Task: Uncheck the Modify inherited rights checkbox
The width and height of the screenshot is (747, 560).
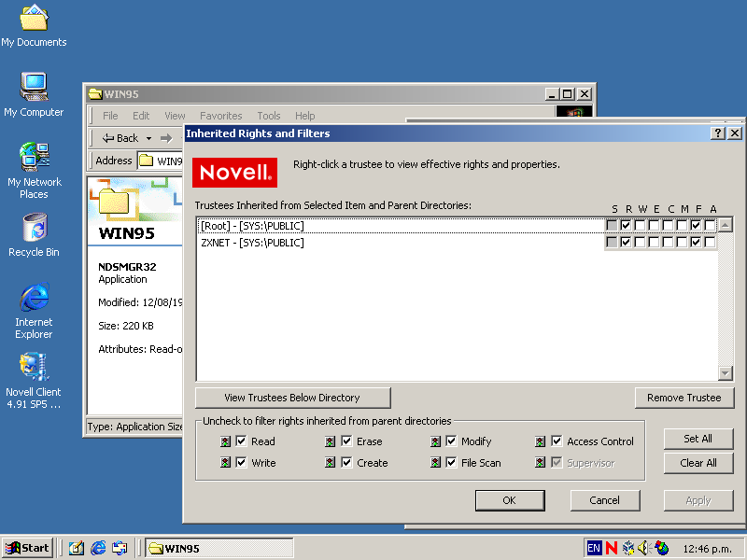Action: click(451, 441)
